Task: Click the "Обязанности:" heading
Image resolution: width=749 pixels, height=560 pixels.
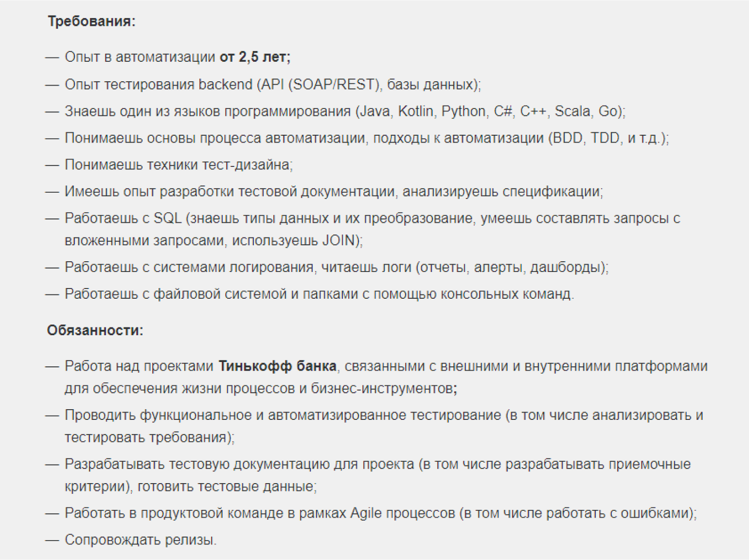Action: [x=95, y=330]
